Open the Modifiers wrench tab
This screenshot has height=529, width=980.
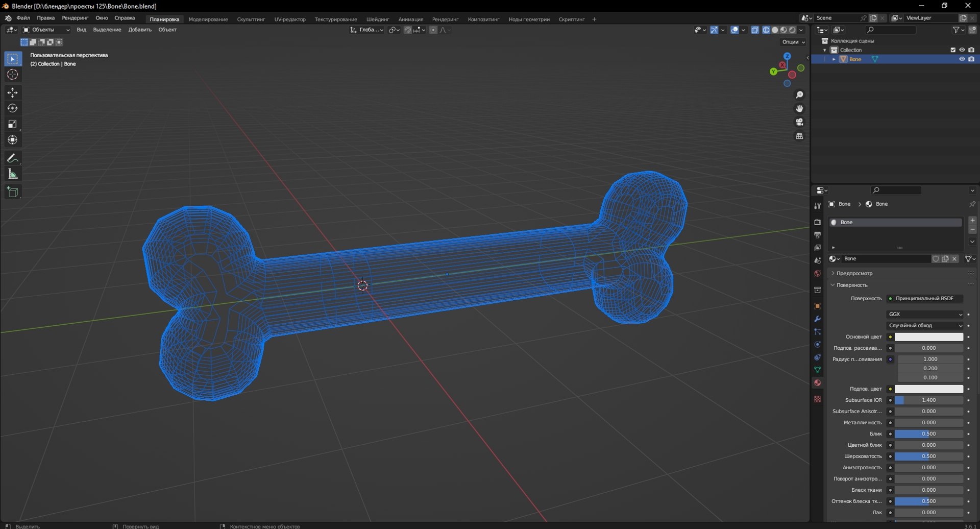click(x=817, y=319)
